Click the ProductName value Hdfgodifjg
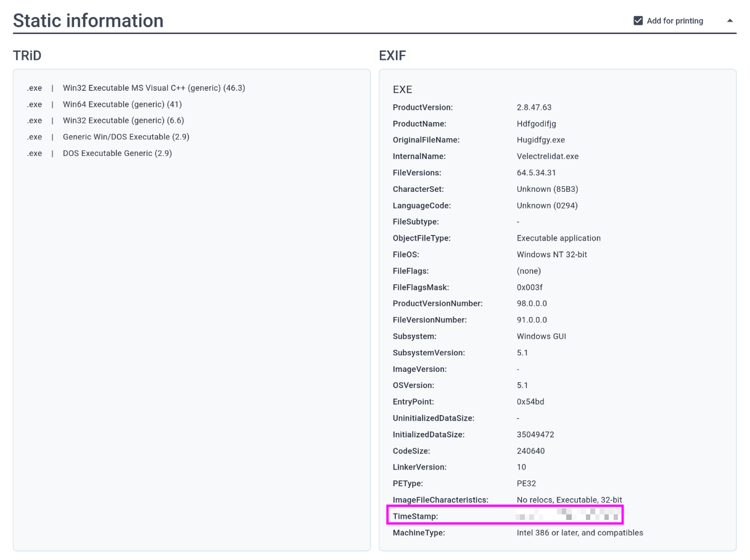Screen dimensions: 750x560 (536, 124)
